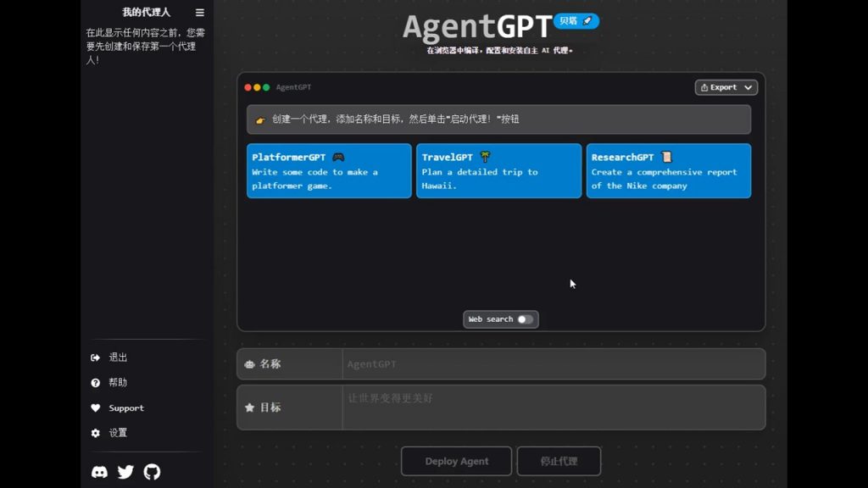Click the 我的代理人 sidebar heading

click(146, 12)
